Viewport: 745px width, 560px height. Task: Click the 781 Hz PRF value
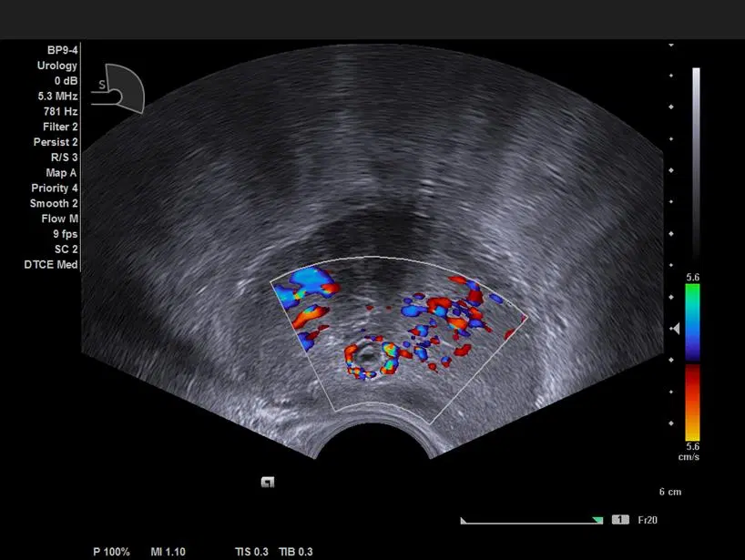tap(62, 112)
